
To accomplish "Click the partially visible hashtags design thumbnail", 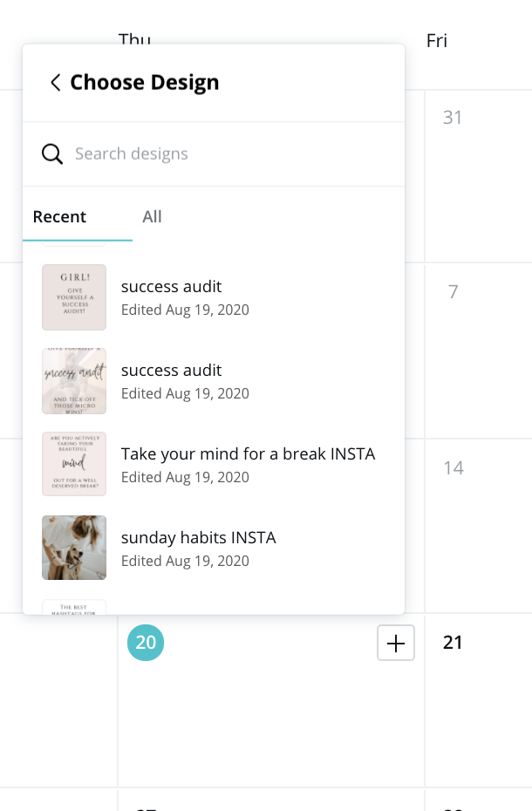I will [x=74, y=607].
